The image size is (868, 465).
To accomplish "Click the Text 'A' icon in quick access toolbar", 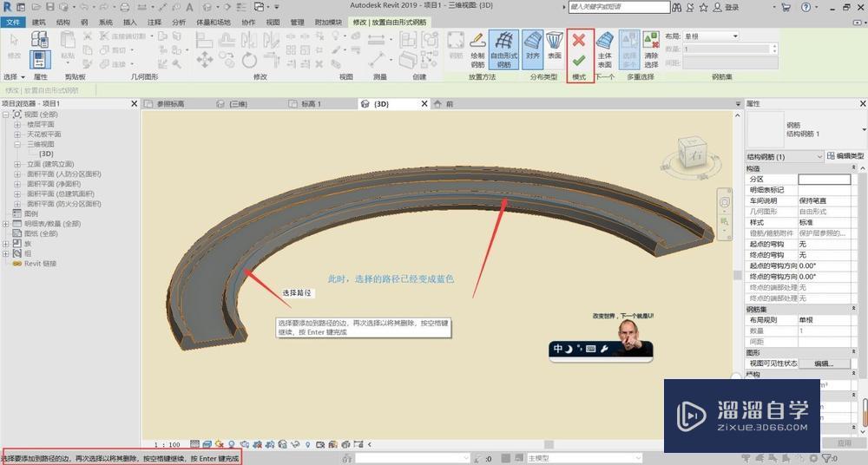I will coord(189,7).
